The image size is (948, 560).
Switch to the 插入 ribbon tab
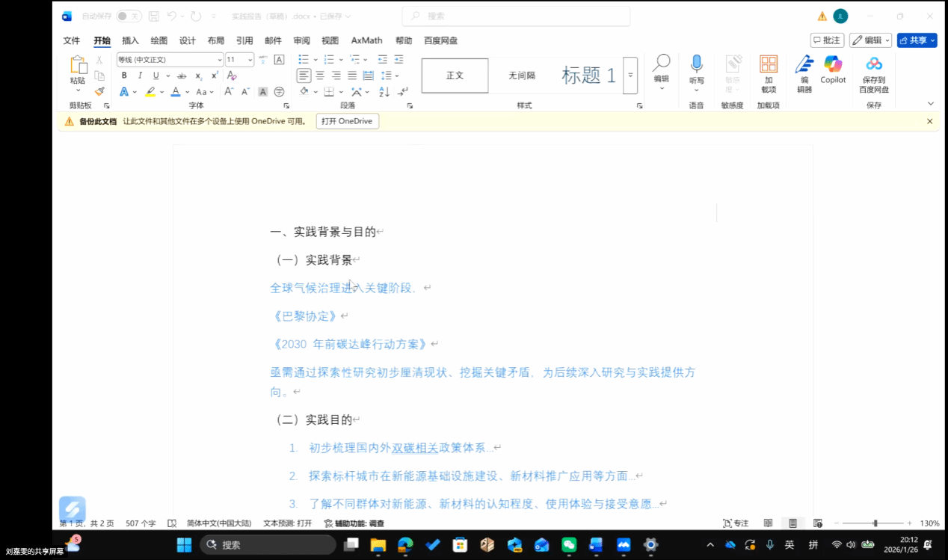tap(130, 40)
